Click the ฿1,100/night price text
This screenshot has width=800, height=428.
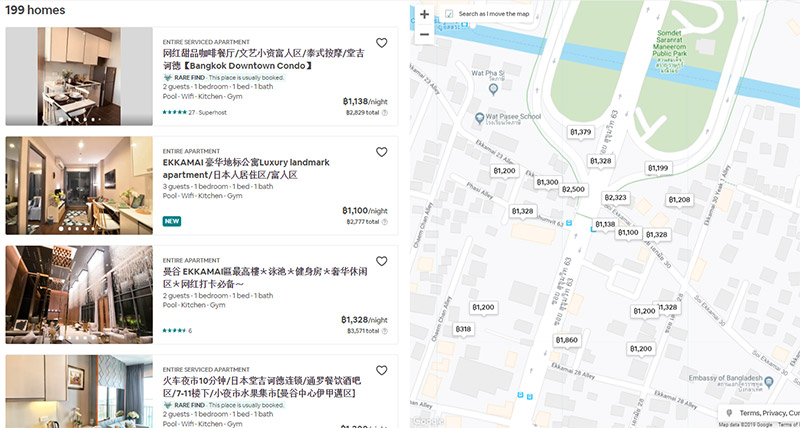pos(365,211)
